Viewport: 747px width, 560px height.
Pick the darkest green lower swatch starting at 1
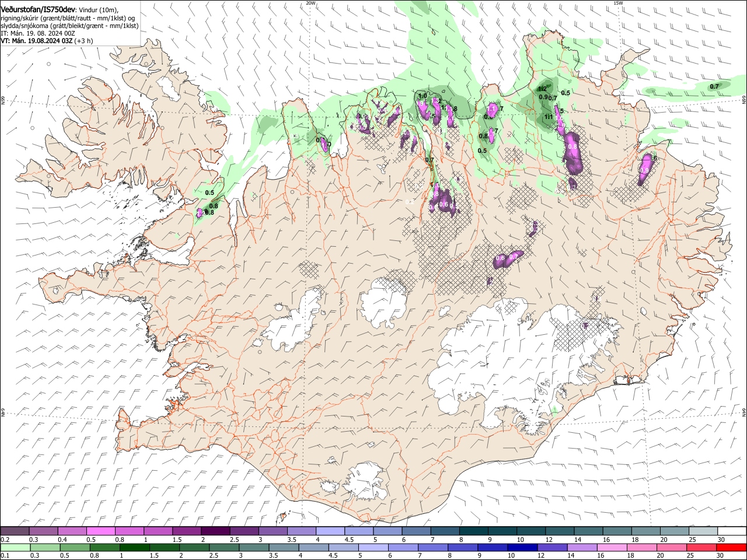pyautogui.click(x=134, y=547)
